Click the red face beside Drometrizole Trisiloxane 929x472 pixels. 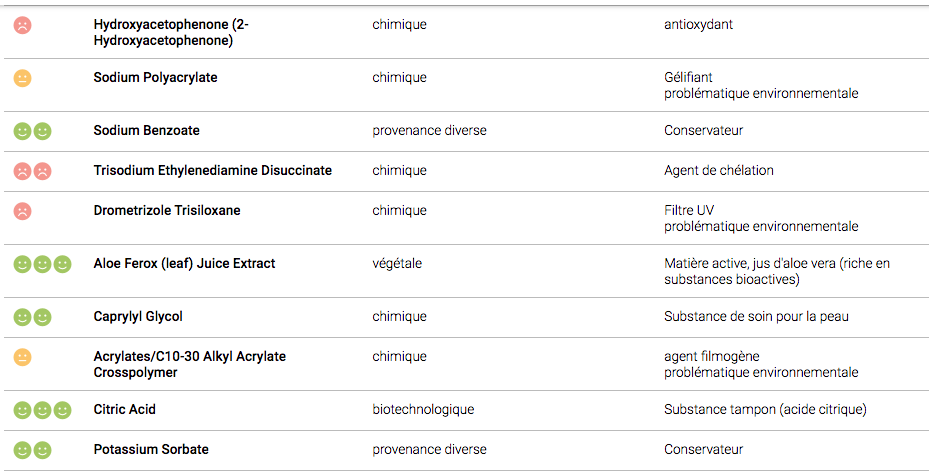[23, 211]
